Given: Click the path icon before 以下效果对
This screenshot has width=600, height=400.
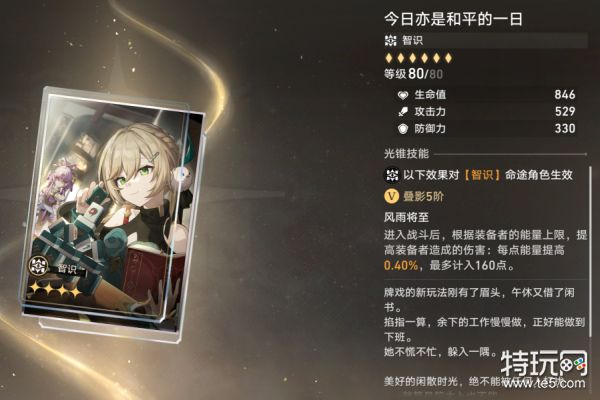Looking at the screenshot, I should 392,175.
